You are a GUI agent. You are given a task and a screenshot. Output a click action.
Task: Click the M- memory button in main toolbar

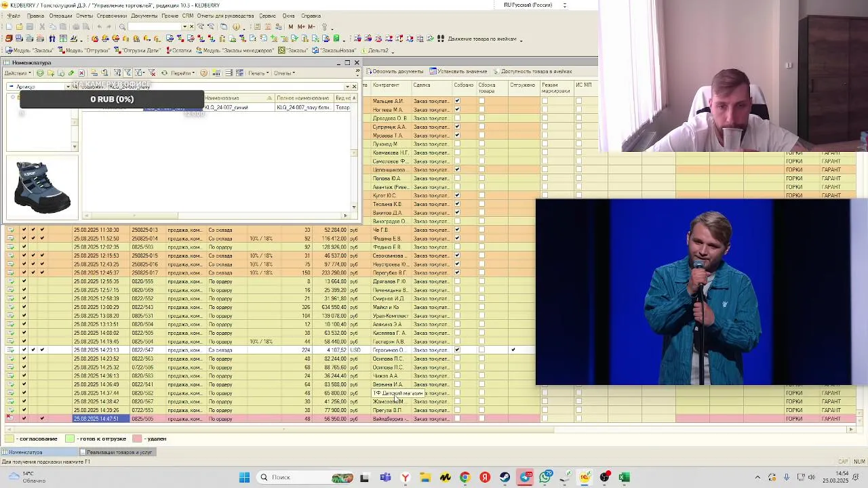point(311,27)
